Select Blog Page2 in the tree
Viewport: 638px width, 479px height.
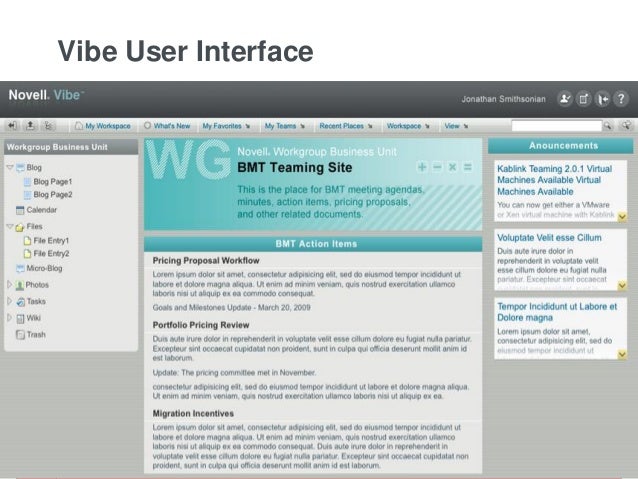[x=53, y=195]
